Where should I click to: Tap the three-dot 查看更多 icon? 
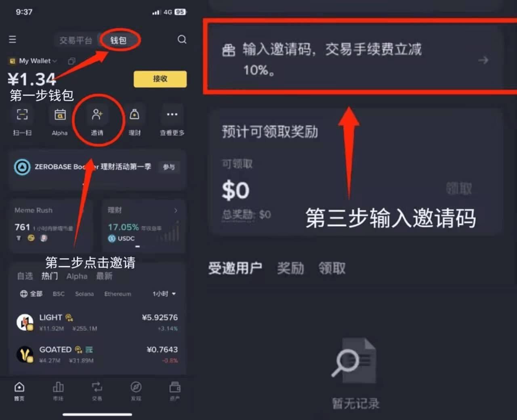tap(172, 115)
